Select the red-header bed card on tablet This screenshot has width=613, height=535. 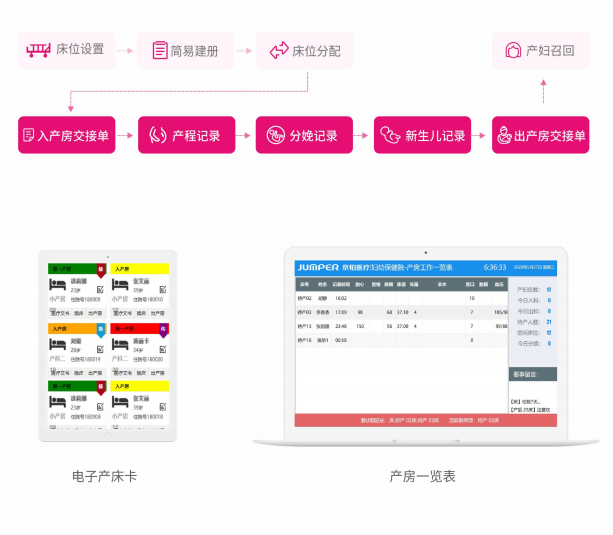tap(140, 349)
